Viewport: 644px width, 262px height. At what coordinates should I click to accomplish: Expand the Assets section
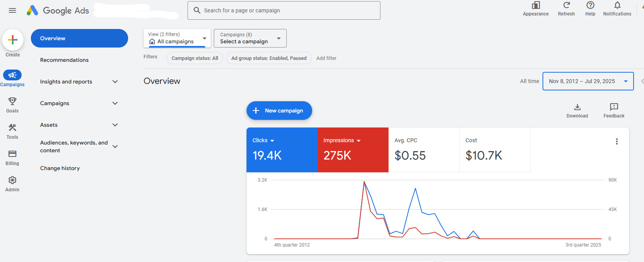[115, 125]
